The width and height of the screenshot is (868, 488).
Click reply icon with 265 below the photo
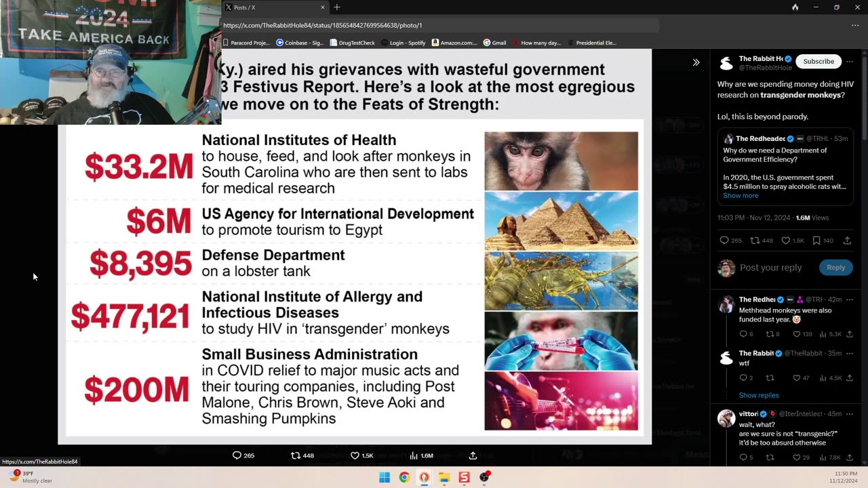[237, 455]
